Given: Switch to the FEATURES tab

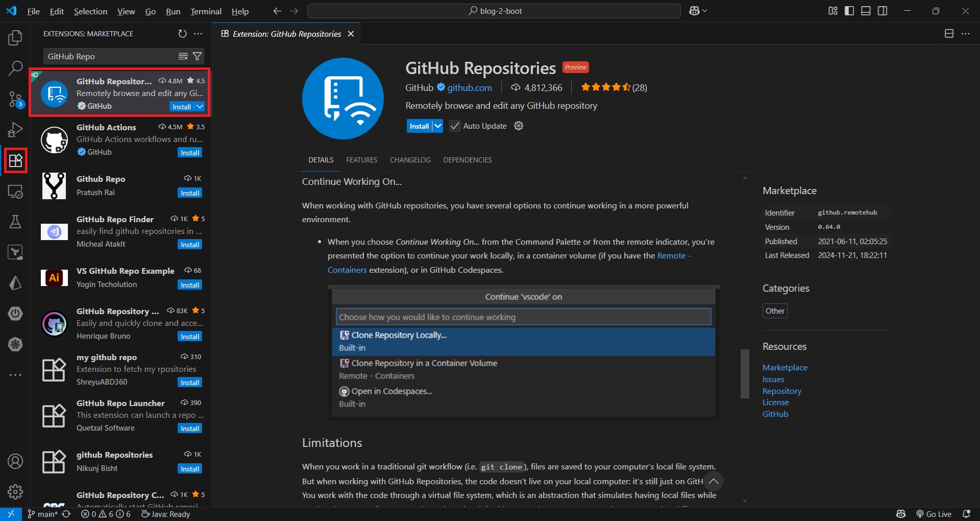Looking at the screenshot, I should 361,160.
